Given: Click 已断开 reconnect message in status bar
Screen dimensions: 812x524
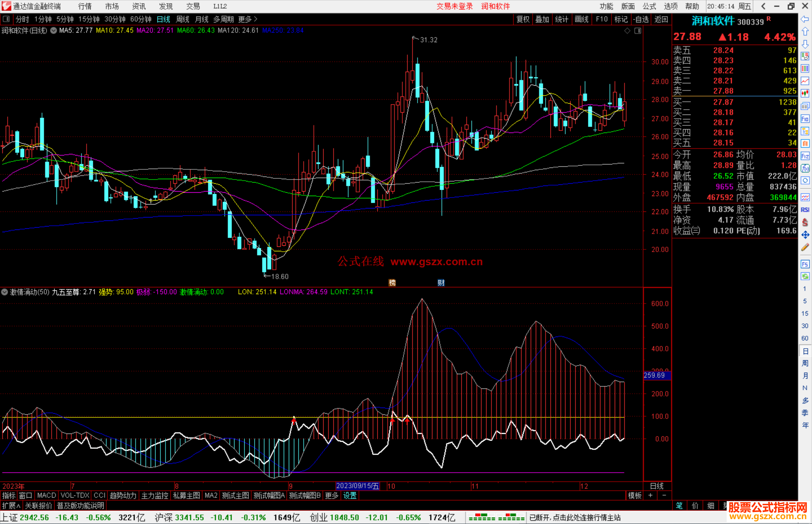Looking at the screenshot, I should pyautogui.click(x=574, y=518).
